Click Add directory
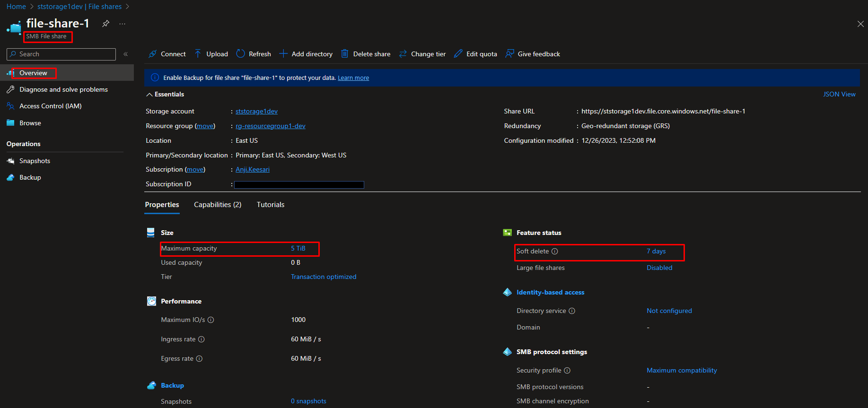Screen dimensions: 868x408 306,54
